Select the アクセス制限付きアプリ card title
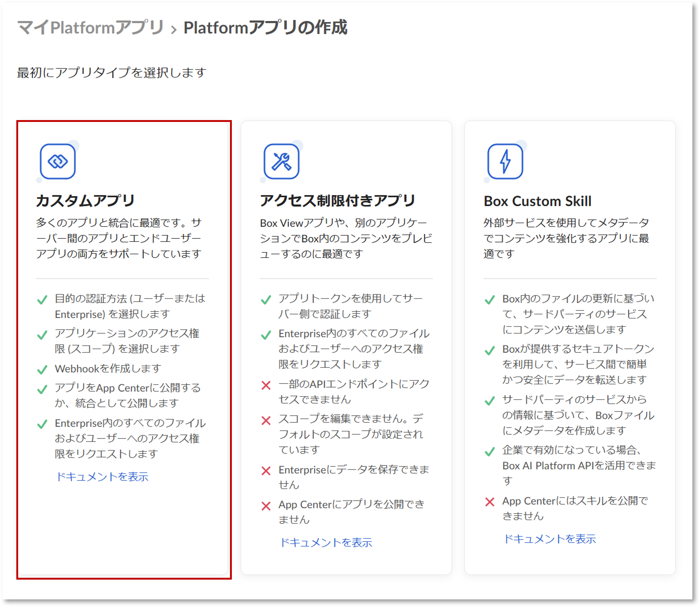This screenshot has height=607, width=700. point(337,200)
